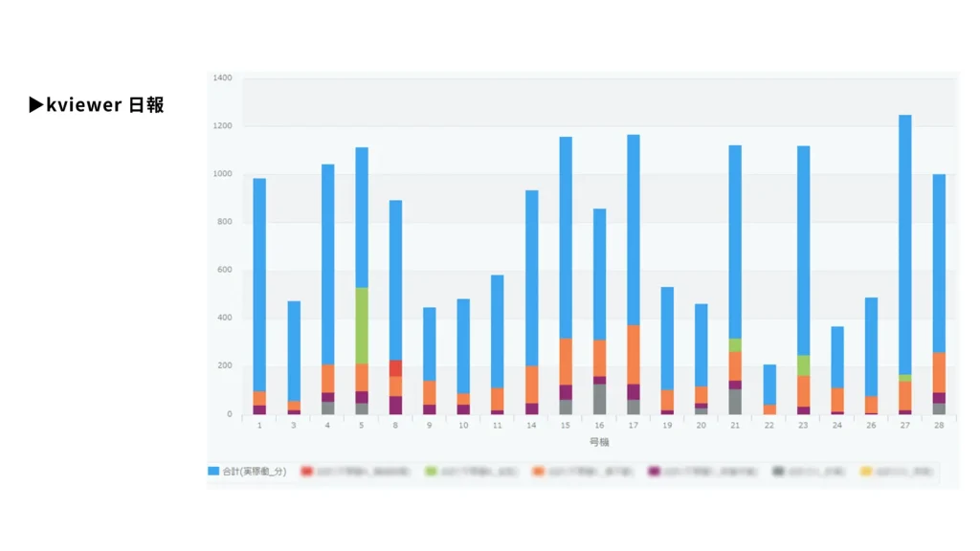Click the 合計(実稼働_分) legend label
The width and height of the screenshot is (980, 551).
point(254,472)
